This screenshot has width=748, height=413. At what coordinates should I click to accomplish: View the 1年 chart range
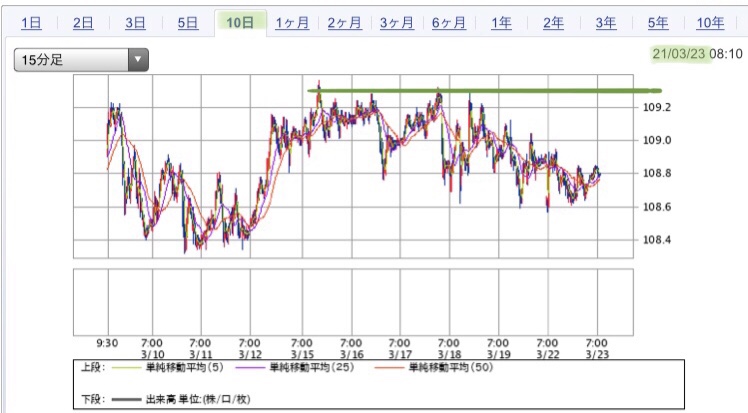(501, 22)
